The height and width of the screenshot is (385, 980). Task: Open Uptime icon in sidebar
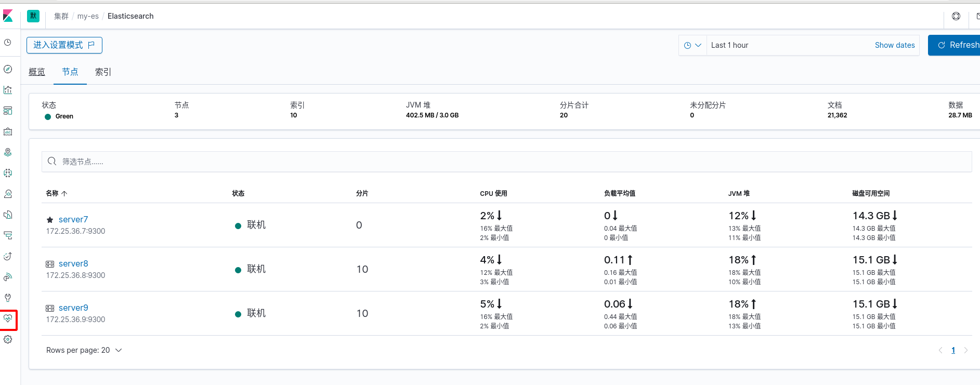(8, 256)
